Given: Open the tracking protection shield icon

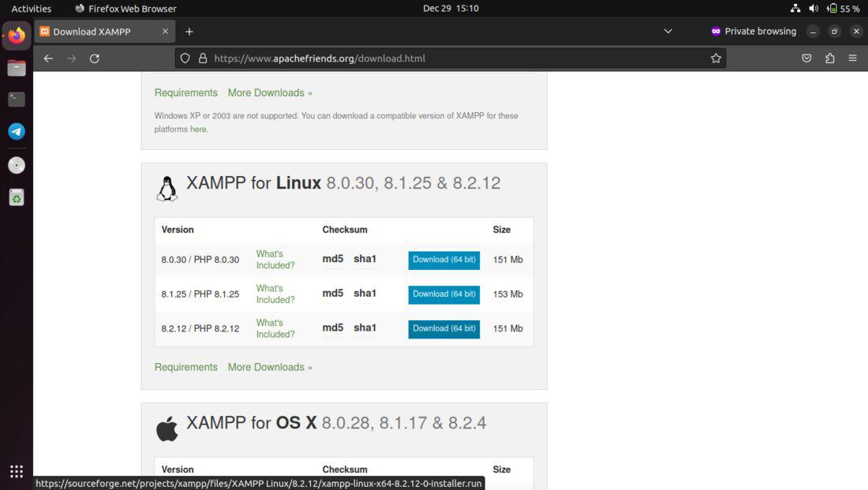Looking at the screenshot, I should [x=185, y=58].
